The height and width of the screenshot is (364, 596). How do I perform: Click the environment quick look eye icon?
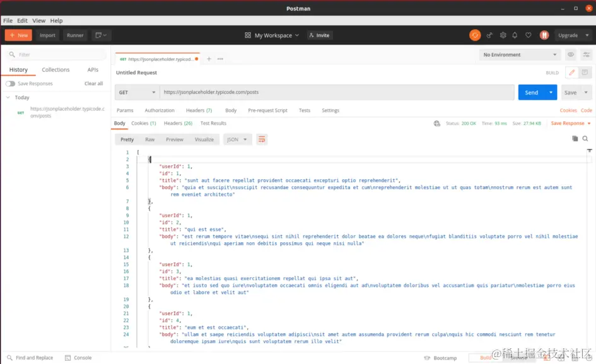(x=571, y=55)
